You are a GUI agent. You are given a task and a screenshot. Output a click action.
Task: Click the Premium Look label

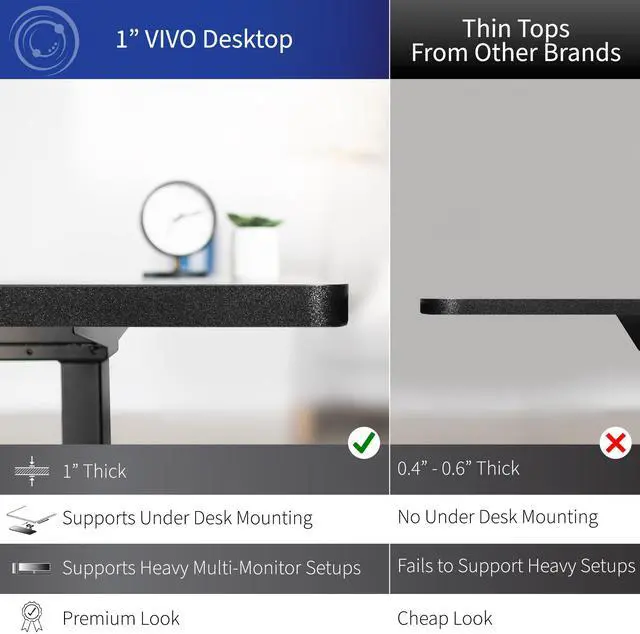[121, 618]
